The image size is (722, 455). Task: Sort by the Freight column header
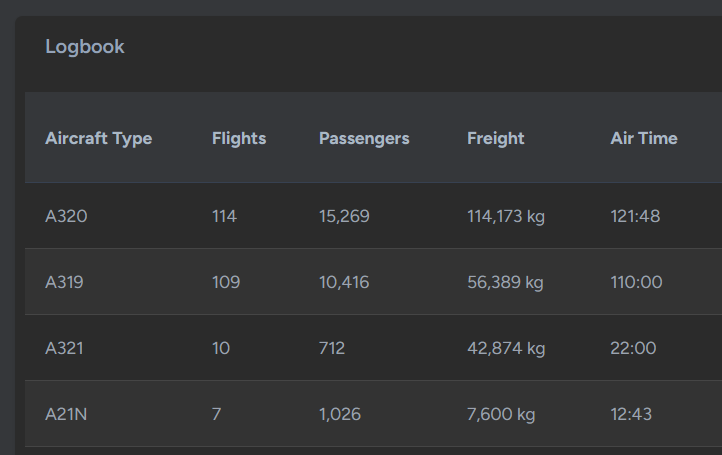[x=495, y=138]
